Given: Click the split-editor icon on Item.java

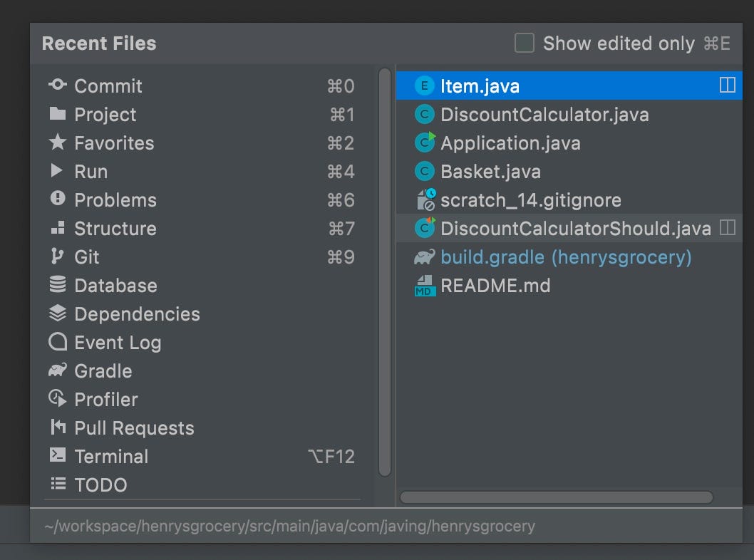Looking at the screenshot, I should [727, 85].
